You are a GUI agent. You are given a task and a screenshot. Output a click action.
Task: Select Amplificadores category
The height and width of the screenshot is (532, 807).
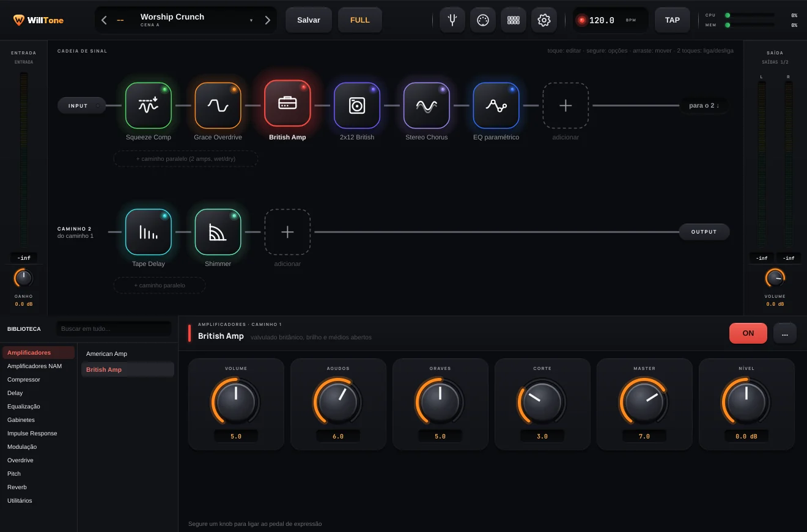(39, 353)
